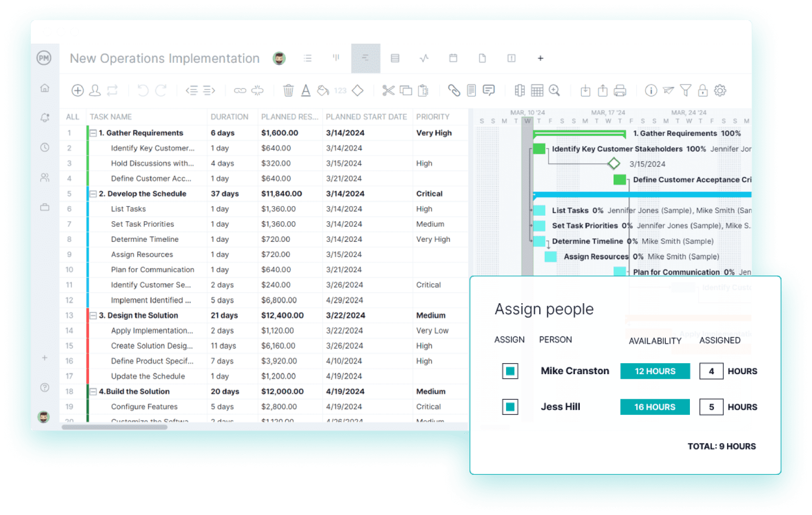Switch to the board view tab
This screenshot has width=812, height=515.
coord(336,58)
